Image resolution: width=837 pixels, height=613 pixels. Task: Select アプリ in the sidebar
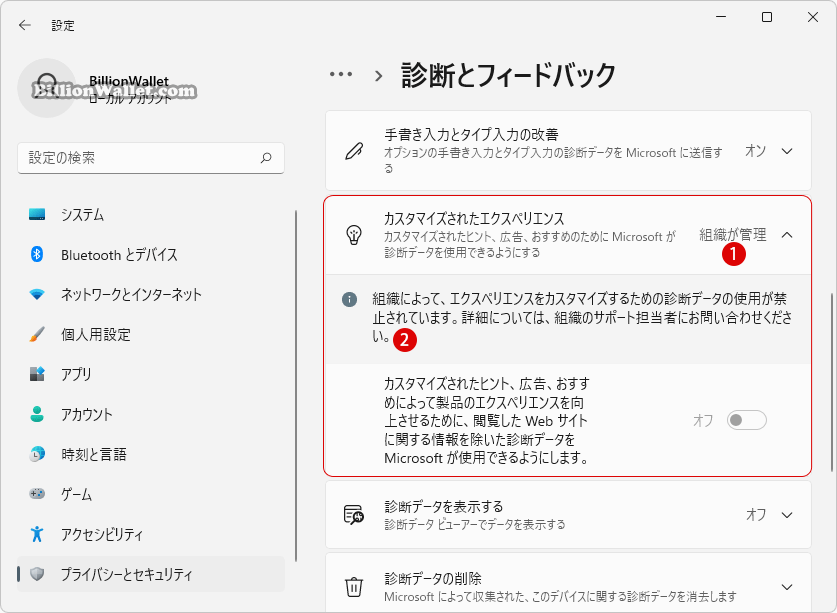[x=151, y=374]
